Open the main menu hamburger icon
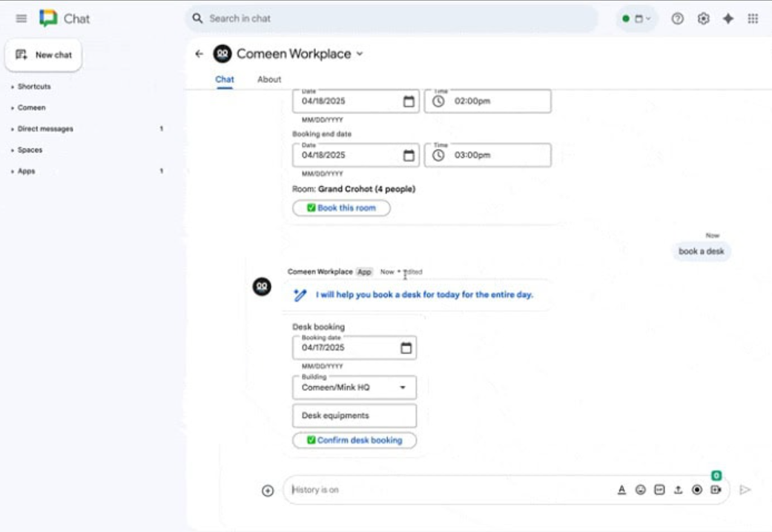772x532 pixels. (22, 19)
